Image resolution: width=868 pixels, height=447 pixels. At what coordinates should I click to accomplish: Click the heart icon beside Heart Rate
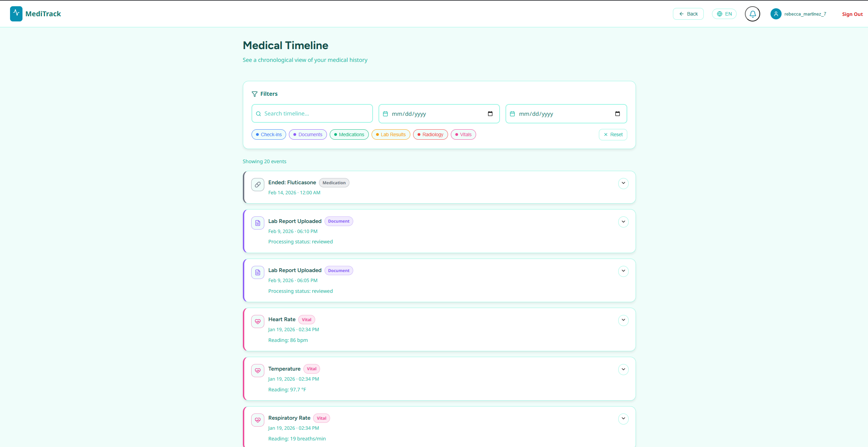258,322
